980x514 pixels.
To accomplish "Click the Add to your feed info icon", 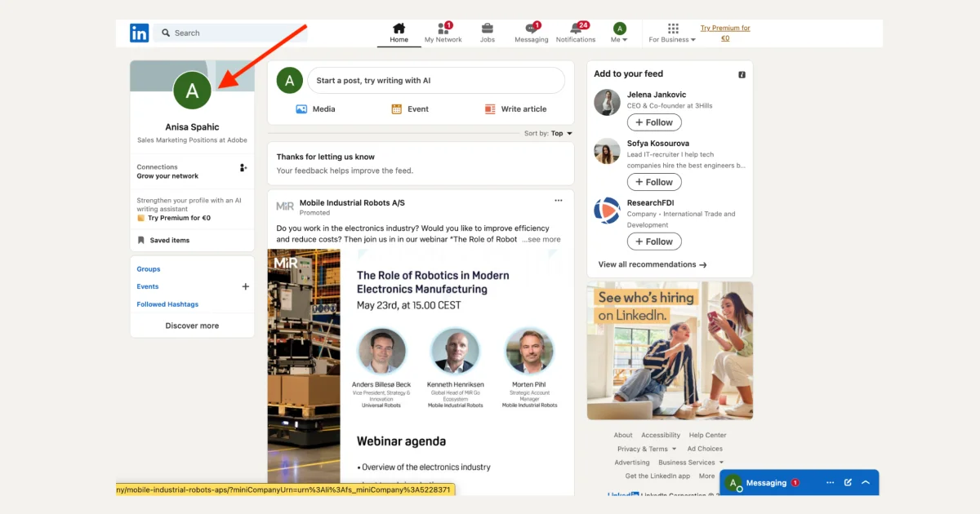I will click(x=742, y=74).
